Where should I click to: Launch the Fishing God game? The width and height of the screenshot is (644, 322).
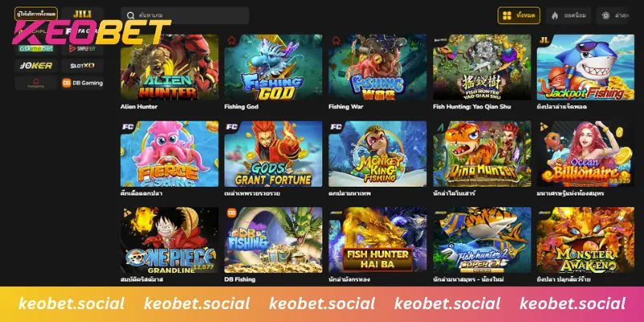point(273,67)
